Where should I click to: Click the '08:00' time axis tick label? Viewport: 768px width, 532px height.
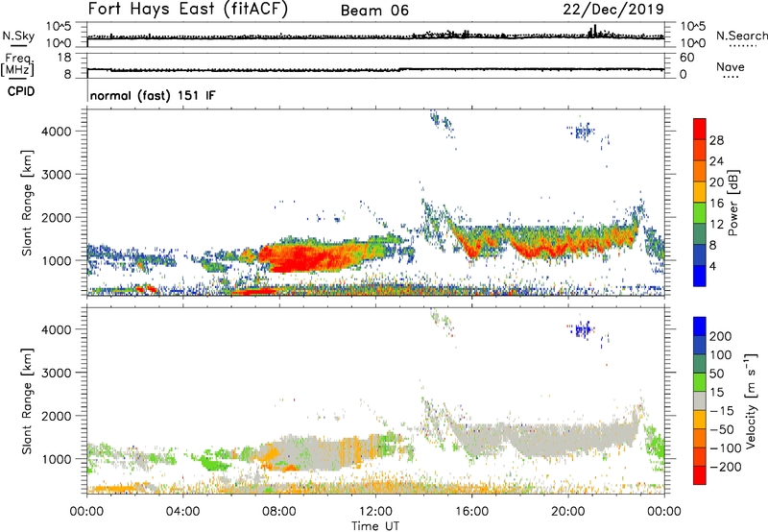pos(279,512)
